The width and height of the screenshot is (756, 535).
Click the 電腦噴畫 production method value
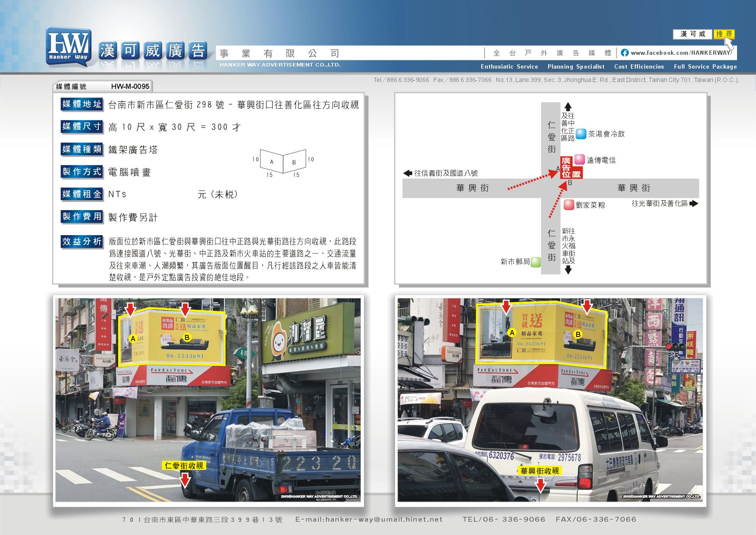(x=129, y=172)
